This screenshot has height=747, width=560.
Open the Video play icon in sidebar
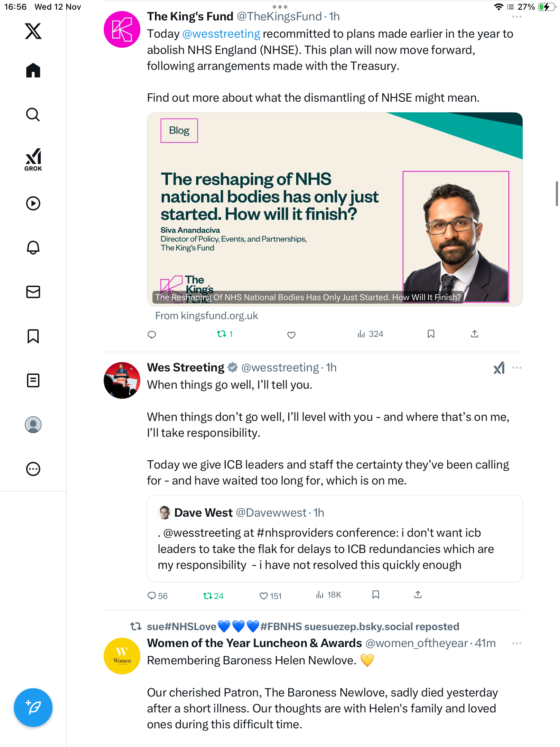coord(33,203)
